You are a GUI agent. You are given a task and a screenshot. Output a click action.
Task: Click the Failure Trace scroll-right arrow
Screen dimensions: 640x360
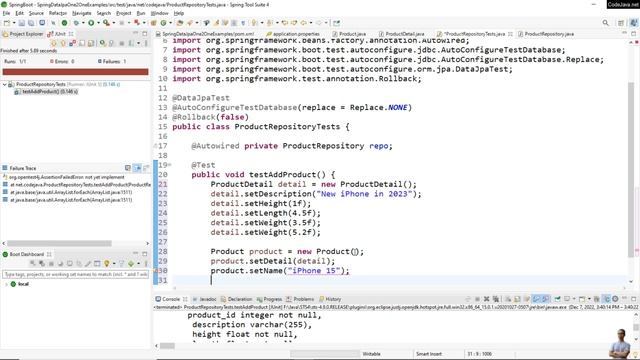pyautogui.click(x=147, y=243)
